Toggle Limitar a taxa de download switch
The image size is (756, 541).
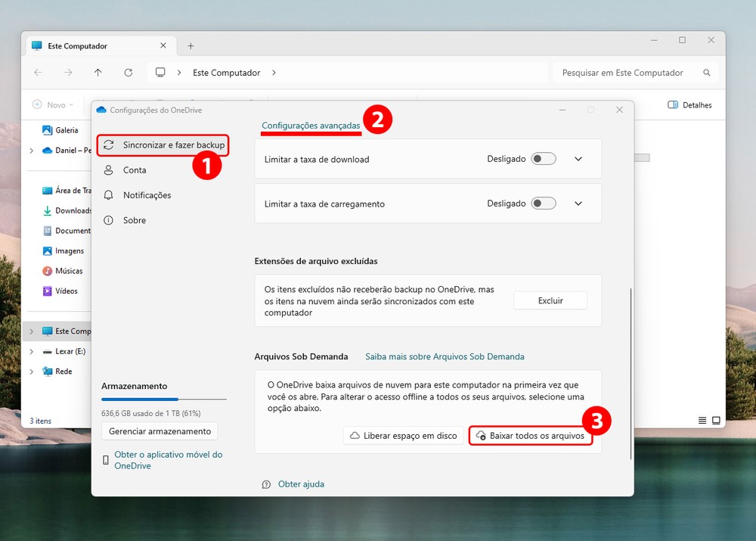coord(543,159)
